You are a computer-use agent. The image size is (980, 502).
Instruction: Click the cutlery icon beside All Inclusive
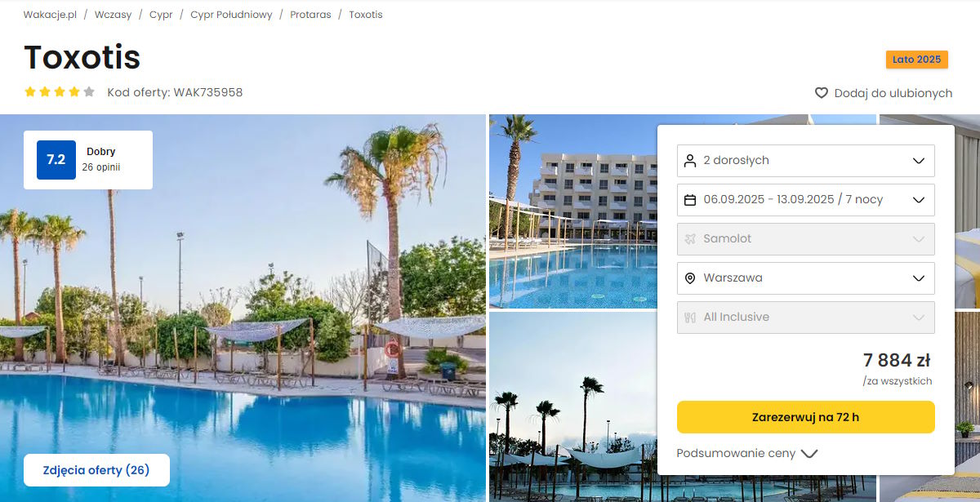pyautogui.click(x=690, y=318)
